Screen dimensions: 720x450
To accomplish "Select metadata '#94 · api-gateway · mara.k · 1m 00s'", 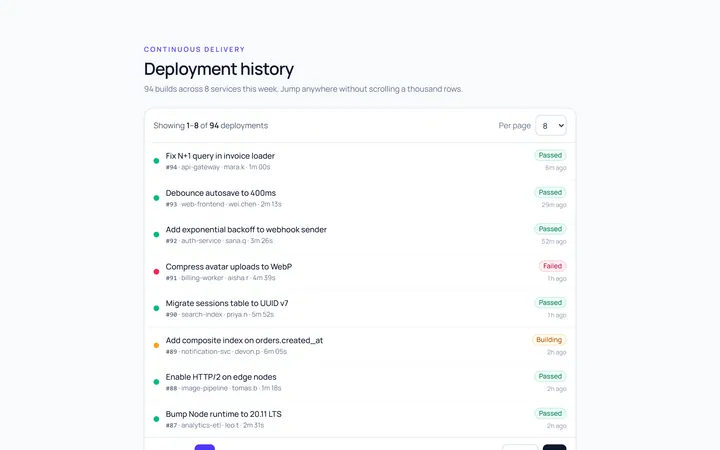I will click(218, 167).
